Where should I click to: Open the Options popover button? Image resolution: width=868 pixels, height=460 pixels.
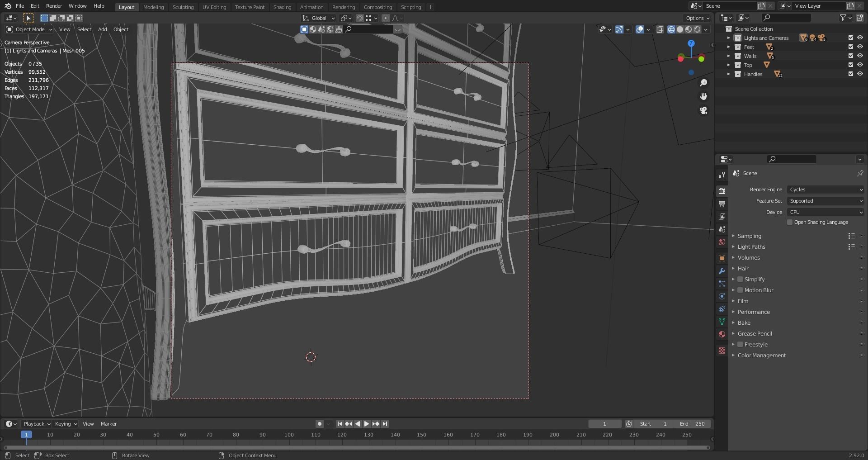click(697, 18)
